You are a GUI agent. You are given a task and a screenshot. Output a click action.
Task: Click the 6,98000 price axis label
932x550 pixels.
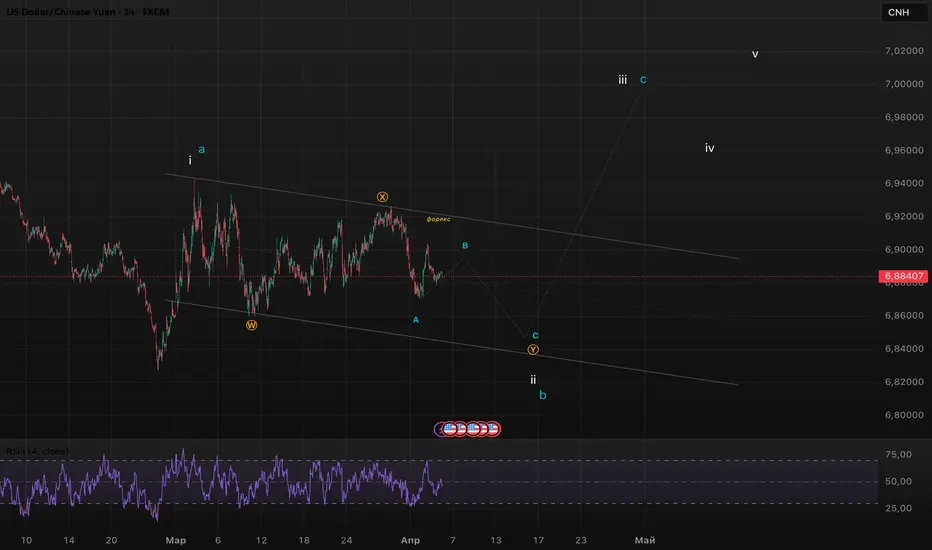[x=904, y=117]
